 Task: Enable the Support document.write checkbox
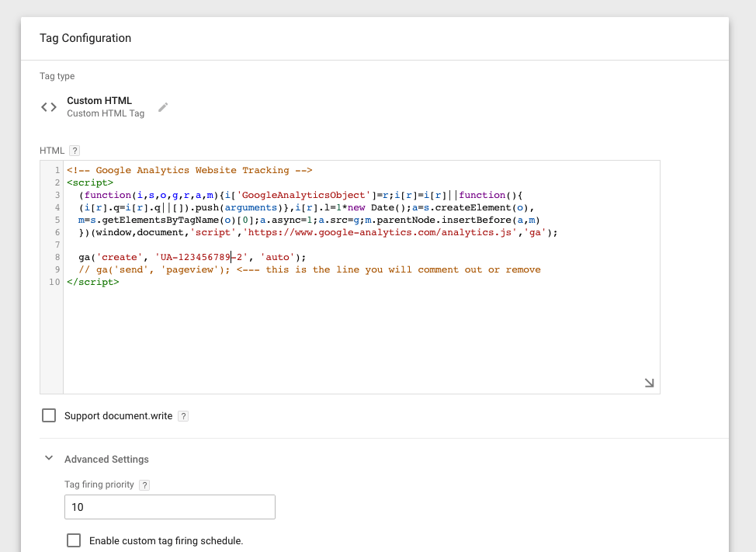[49, 415]
